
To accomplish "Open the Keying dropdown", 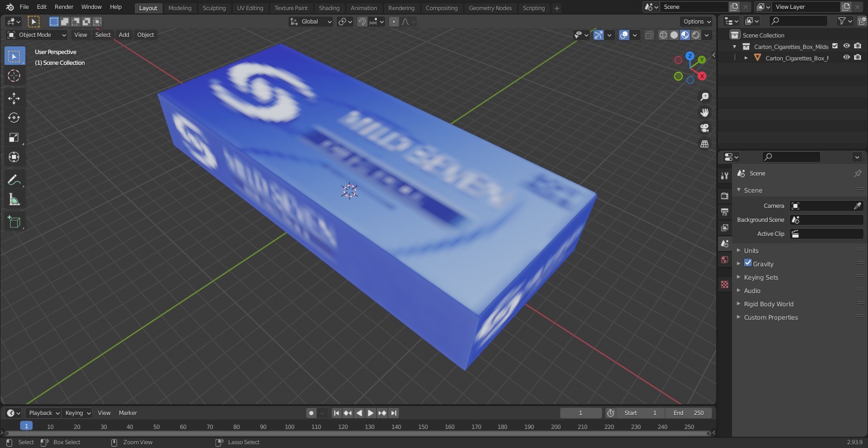I will pyautogui.click(x=78, y=413).
